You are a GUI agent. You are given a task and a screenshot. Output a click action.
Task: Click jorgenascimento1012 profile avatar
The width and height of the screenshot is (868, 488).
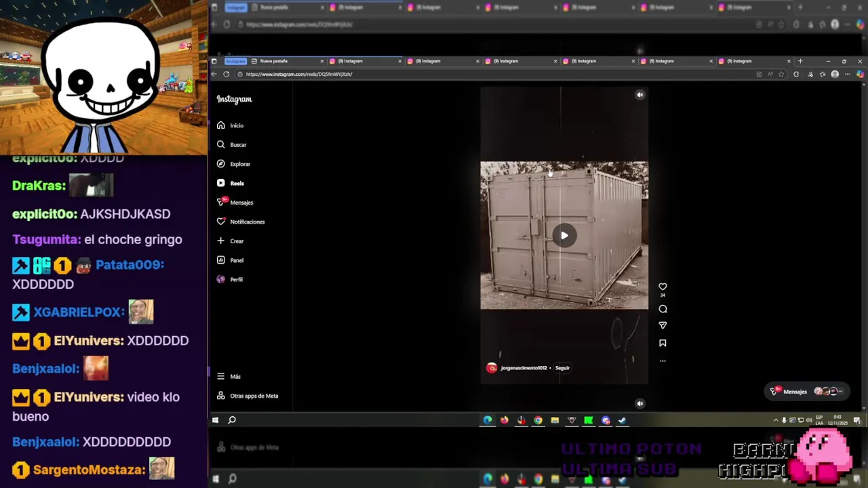pyautogui.click(x=492, y=368)
